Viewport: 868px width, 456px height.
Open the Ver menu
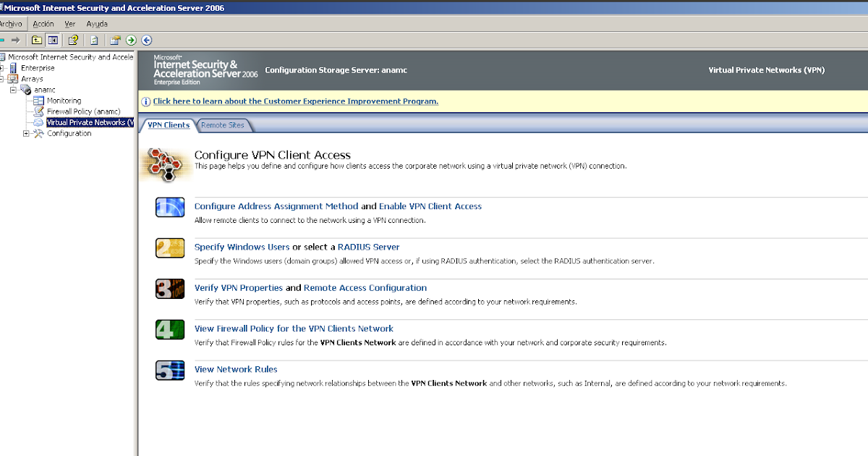point(70,24)
